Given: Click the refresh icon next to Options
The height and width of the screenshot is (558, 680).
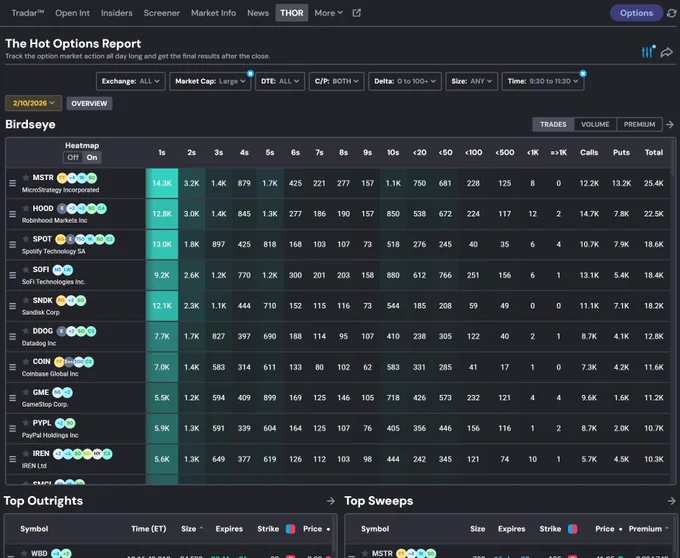Looking at the screenshot, I should (x=671, y=13).
